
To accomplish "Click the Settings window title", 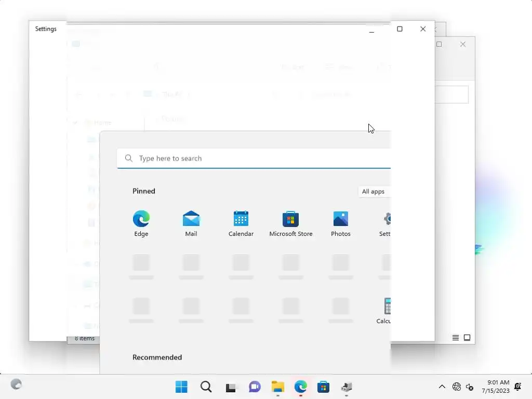I will pos(46,29).
